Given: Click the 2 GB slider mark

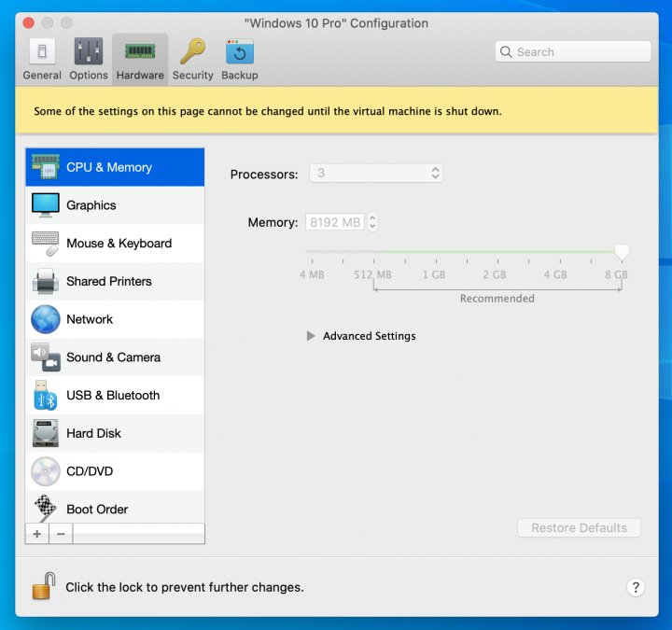Looking at the screenshot, I should pyautogui.click(x=495, y=274).
